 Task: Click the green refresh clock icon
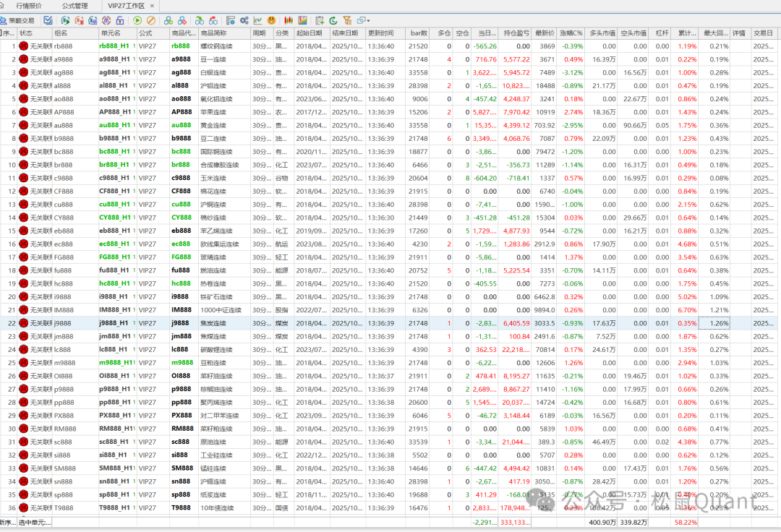coord(333,20)
